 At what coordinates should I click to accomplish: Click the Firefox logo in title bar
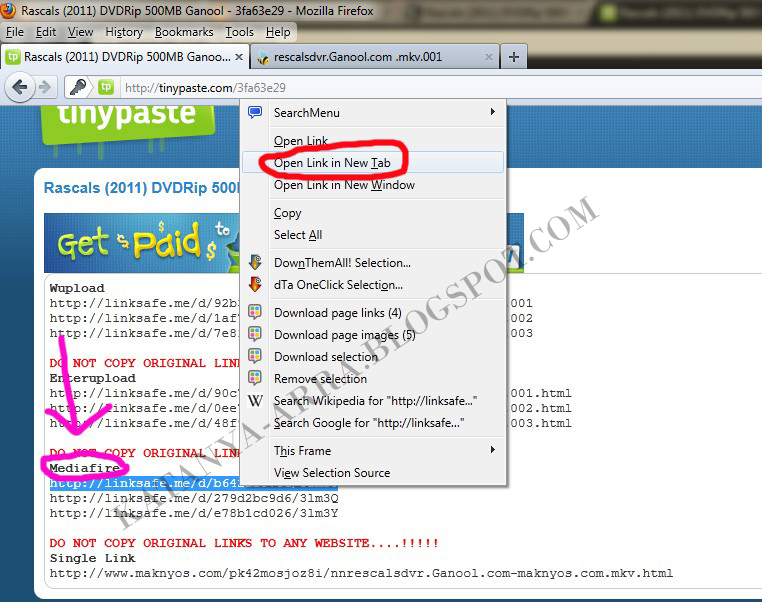click(8, 10)
